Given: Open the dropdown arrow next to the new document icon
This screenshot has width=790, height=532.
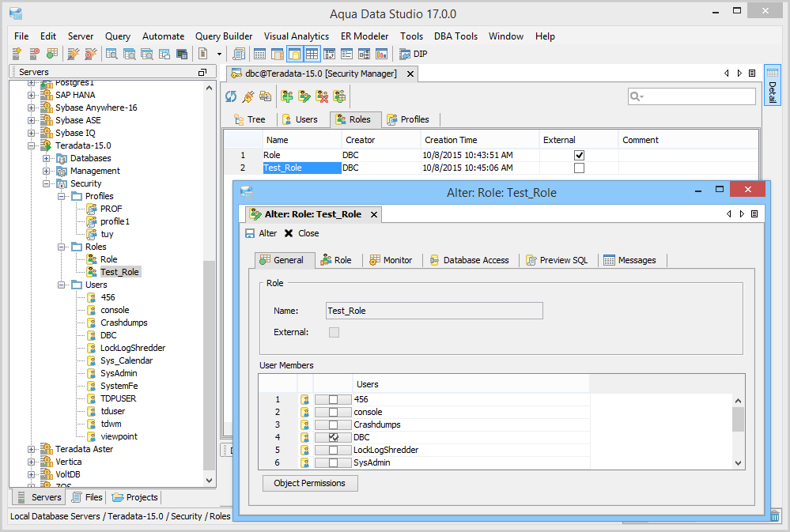Looking at the screenshot, I should pyautogui.click(x=219, y=54).
